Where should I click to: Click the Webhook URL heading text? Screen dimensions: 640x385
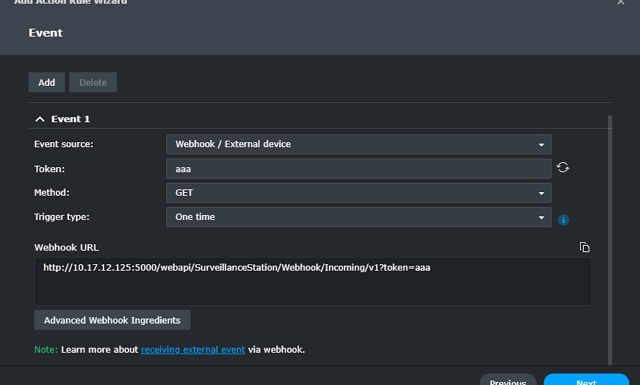tap(67, 247)
